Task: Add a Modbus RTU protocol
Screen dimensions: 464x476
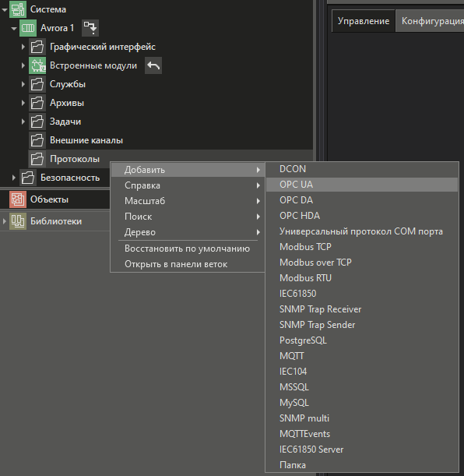Action: [x=362, y=278]
